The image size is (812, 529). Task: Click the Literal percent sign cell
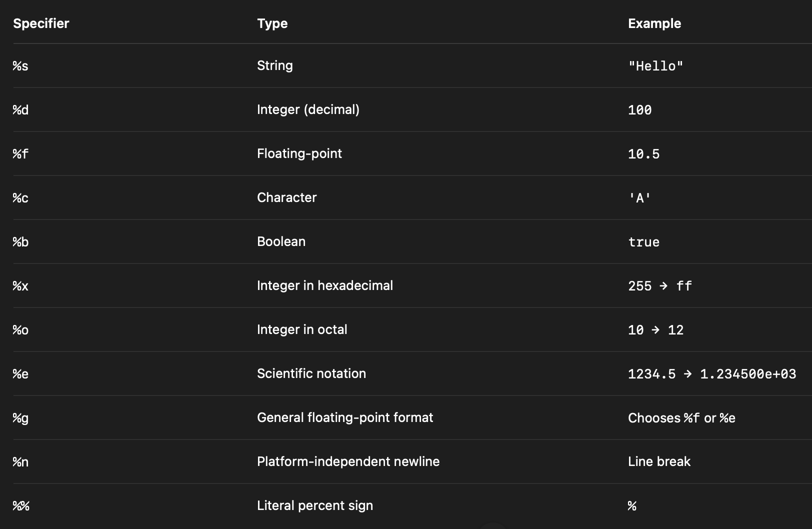[x=315, y=505]
